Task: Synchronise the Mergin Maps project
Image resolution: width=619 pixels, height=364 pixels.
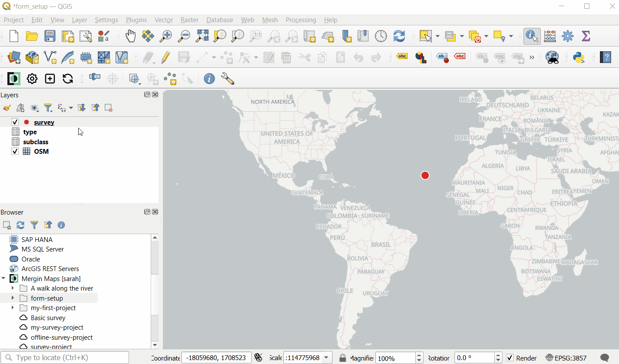Action: (68, 79)
